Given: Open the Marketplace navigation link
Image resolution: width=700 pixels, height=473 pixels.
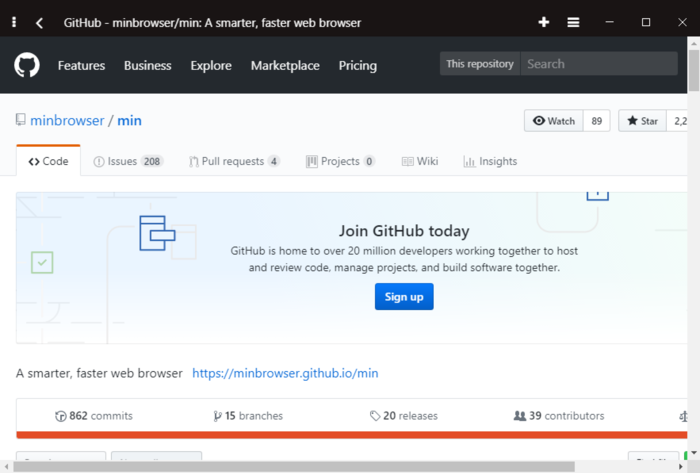Looking at the screenshot, I should click(285, 66).
